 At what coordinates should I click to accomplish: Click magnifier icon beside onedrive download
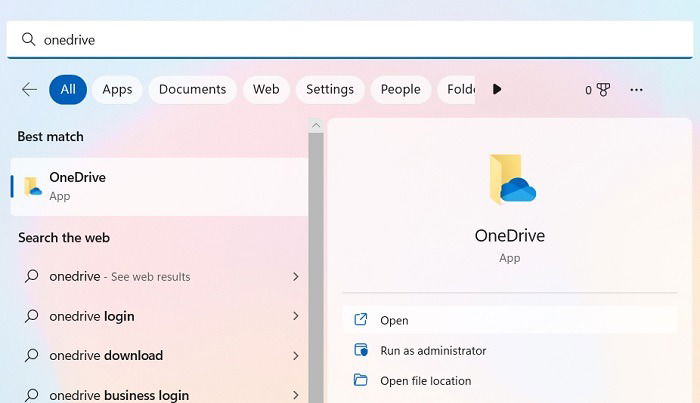click(32, 355)
